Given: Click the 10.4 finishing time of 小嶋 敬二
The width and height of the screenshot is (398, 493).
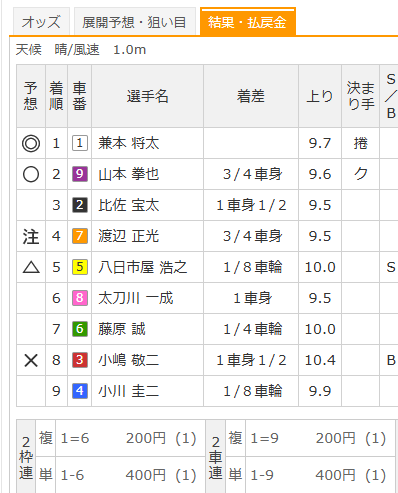Looking at the screenshot, I should point(320,360).
